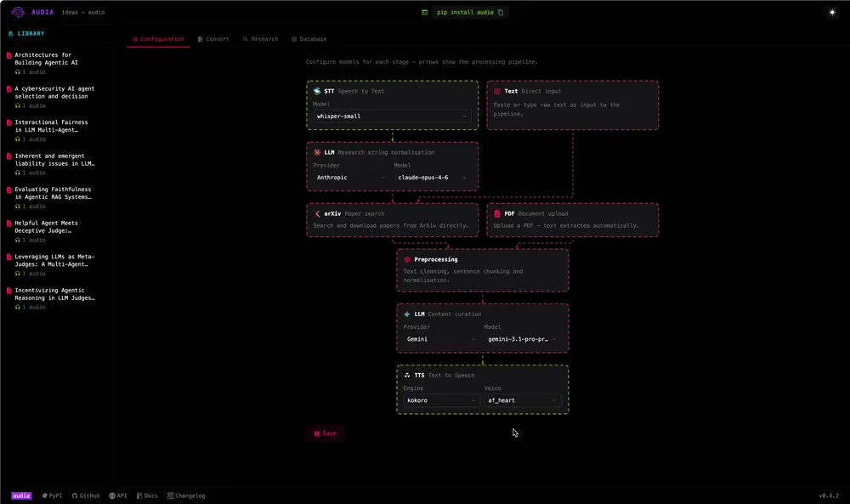Image resolution: width=850 pixels, height=504 pixels.
Task: Click the v0.4.2 version text
Action: (828, 496)
